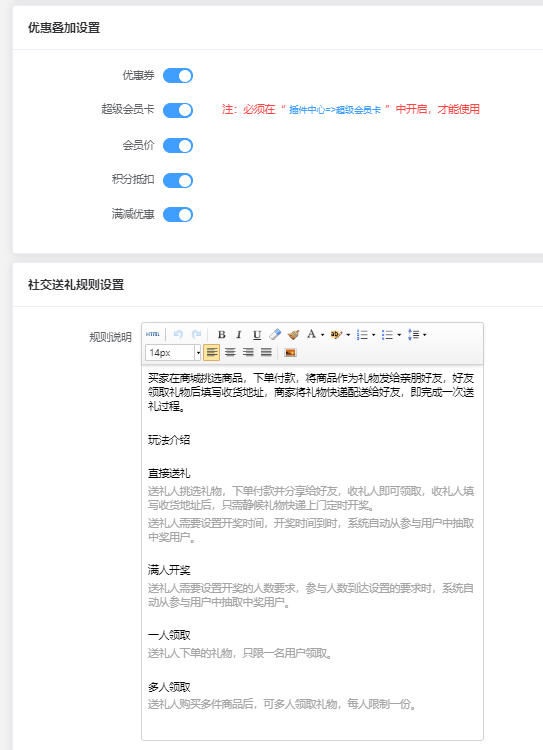
Task: Switch the editor to HTML source mode
Action: (153, 334)
